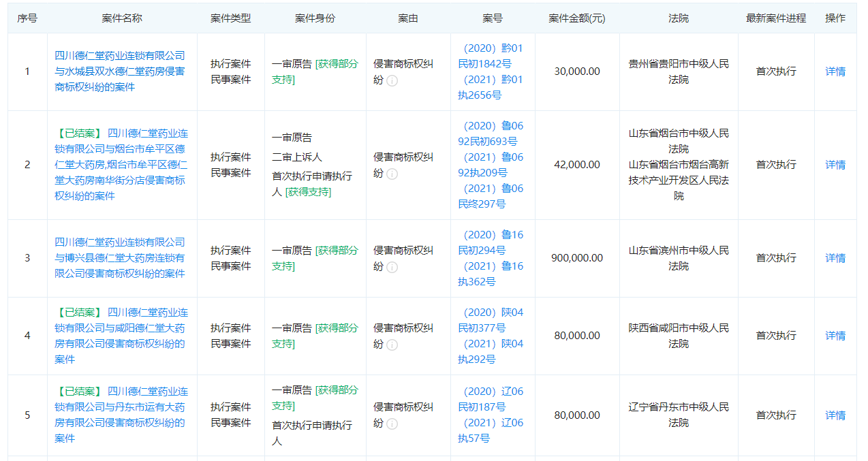The image size is (868, 461).
Task: Open case number (2020)陕04民初377号
Action: point(491,320)
